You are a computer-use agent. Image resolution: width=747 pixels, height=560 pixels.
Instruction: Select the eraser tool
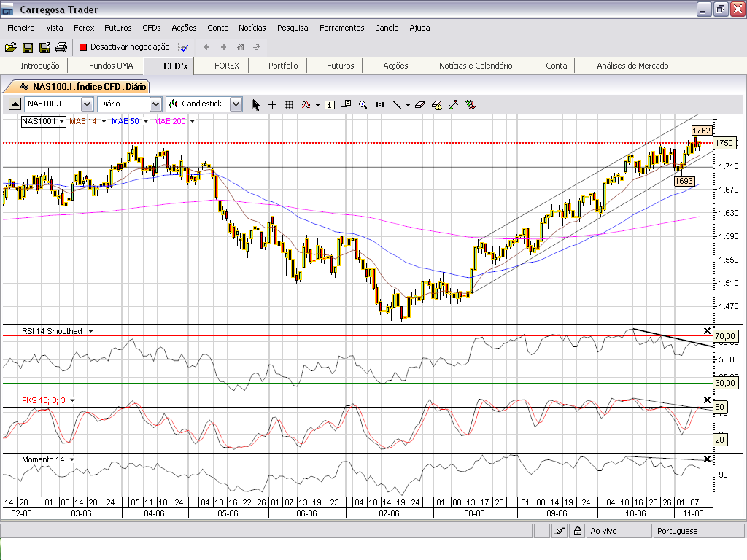click(419, 104)
